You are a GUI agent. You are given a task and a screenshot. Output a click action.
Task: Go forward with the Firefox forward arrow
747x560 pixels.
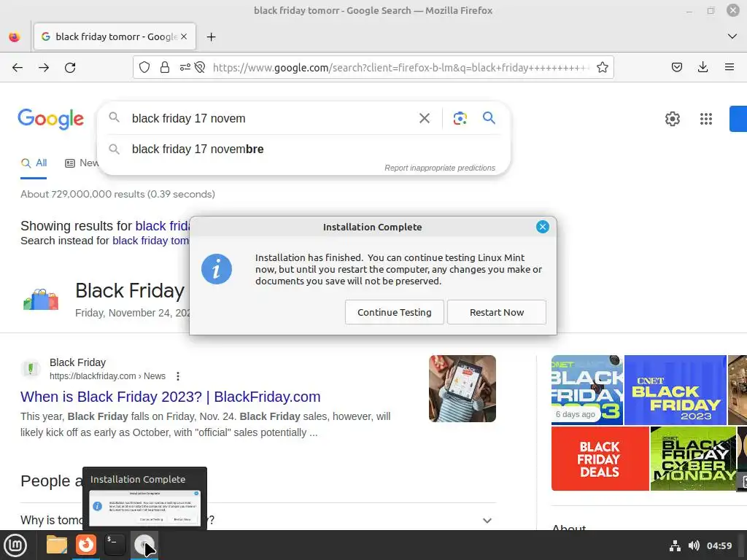tap(44, 68)
